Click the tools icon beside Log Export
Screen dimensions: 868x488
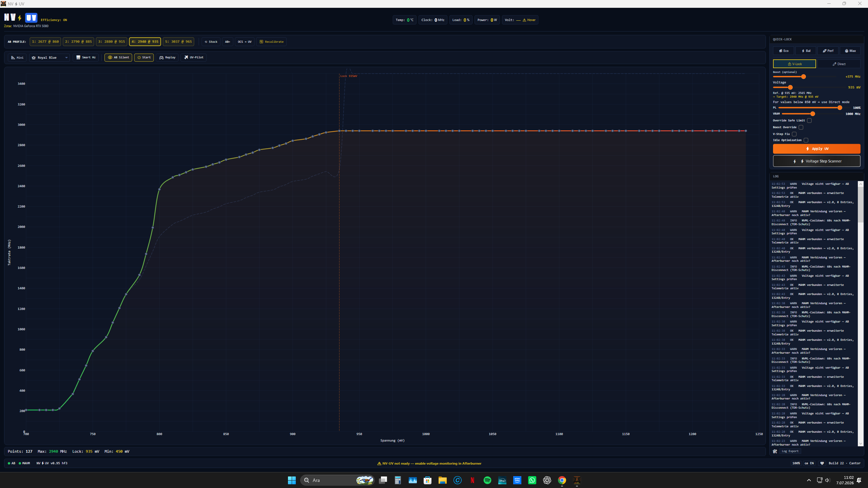[775, 451]
